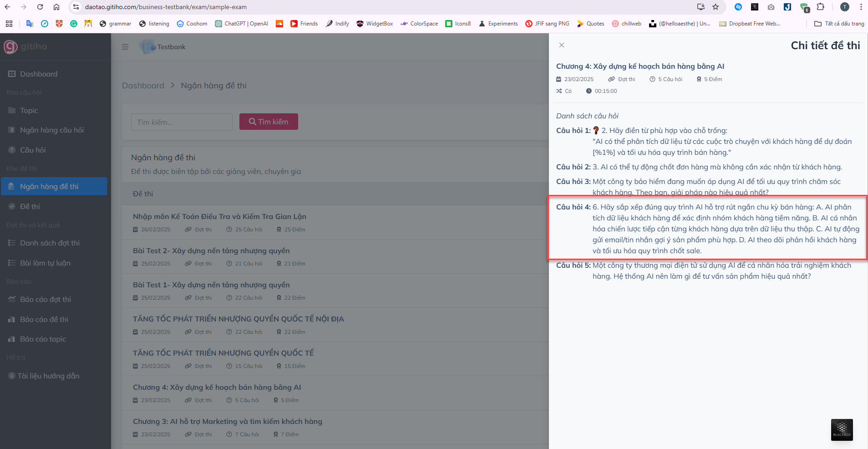Open the Tất cả dấu trang folder

point(839,24)
